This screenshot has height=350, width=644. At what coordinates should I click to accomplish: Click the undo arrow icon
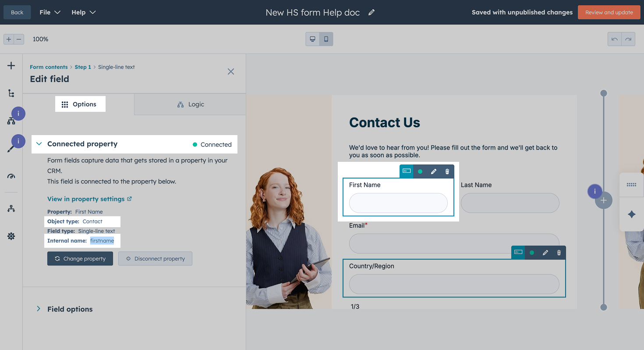click(x=614, y=39)
